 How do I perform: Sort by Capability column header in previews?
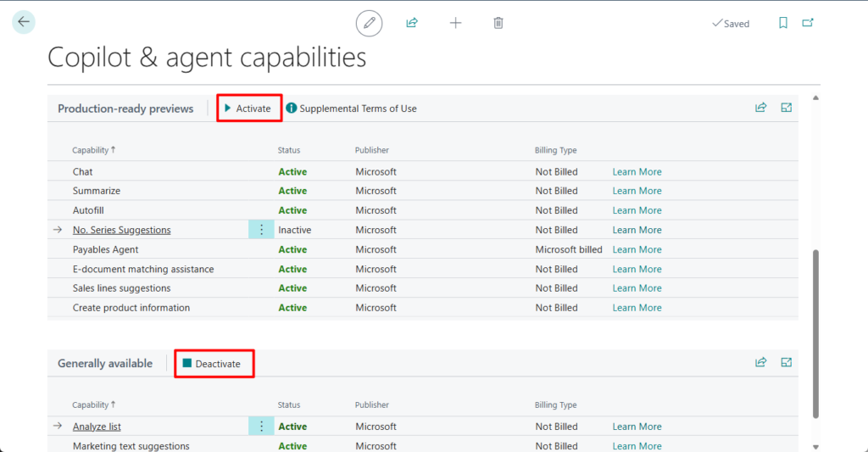(x=92, y=150)
